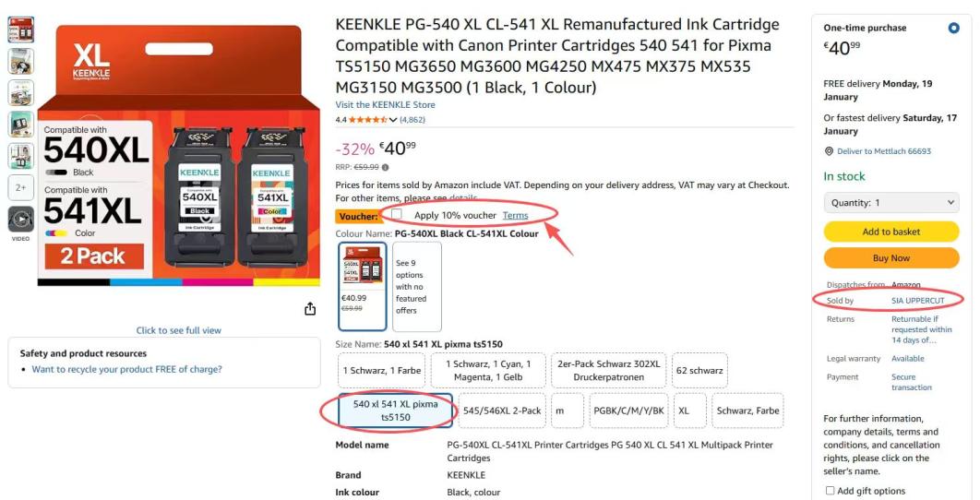Play the product VIDEO thumbnail icon
This screenshot has height=500, width=980.
coord(20,220)
